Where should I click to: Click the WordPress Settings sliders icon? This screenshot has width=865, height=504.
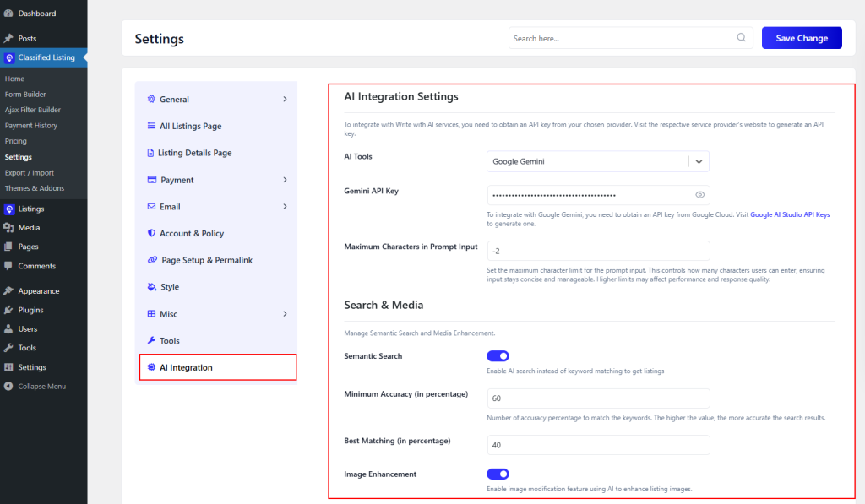point(8,367)
